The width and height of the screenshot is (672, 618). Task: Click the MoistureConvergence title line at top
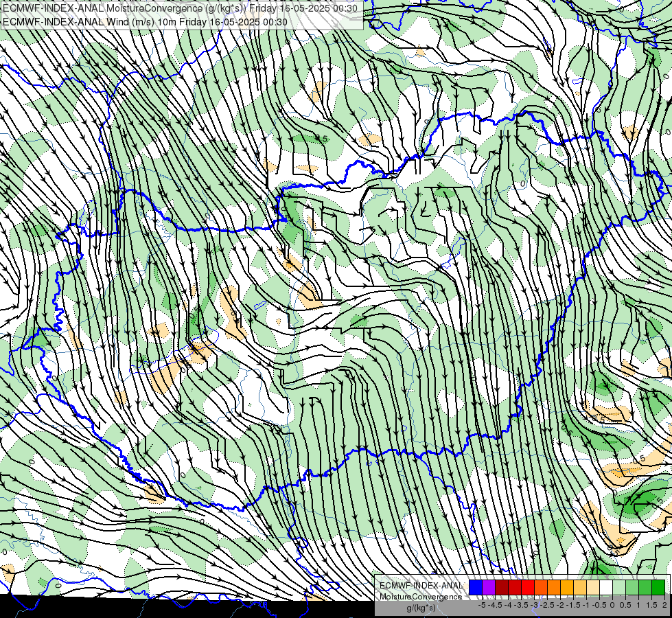(180, 8)
